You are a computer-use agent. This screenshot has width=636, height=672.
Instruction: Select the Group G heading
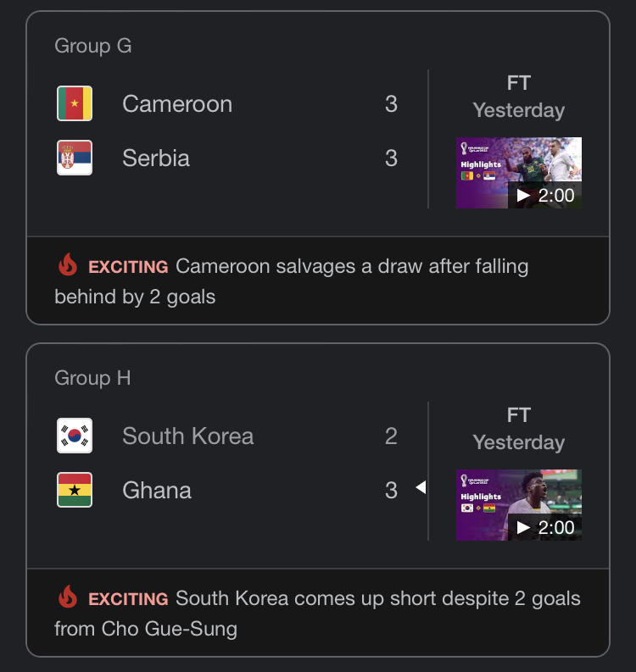coord(93,46)
